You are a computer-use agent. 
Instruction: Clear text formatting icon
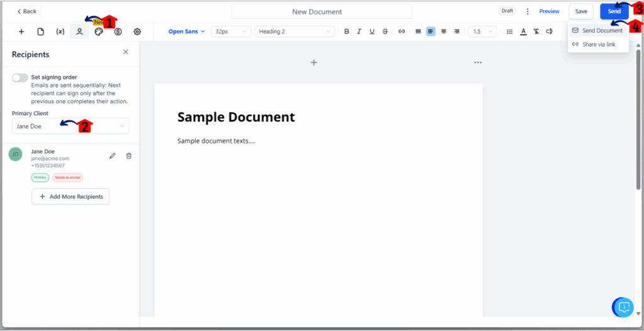536,31
